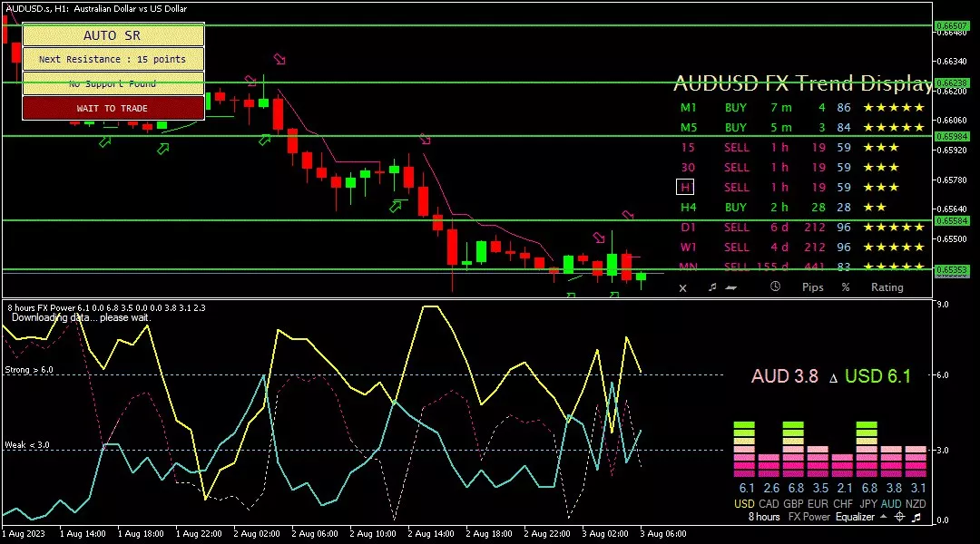Click the music note icon beside Equalizer
The width and height of the screenshot is (980, 544).
916,517
